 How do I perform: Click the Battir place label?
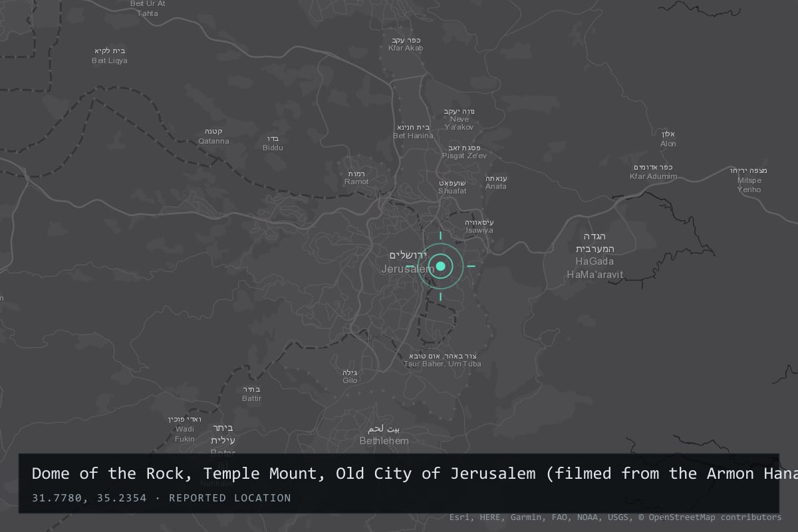click(252, 394)
